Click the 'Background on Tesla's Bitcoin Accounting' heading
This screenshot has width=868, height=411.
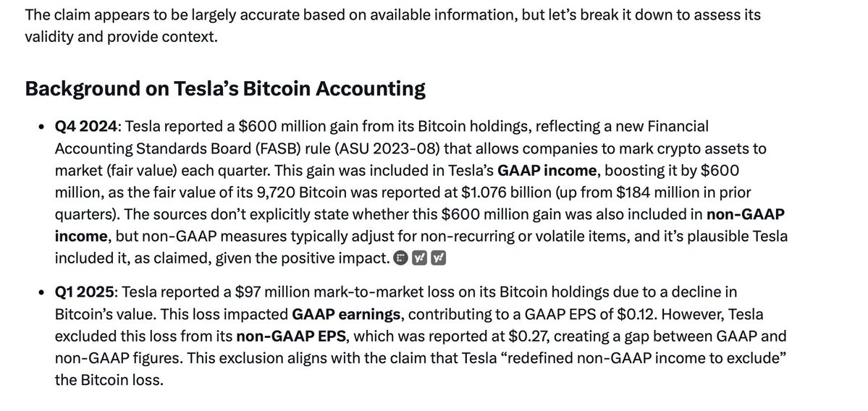click(x=225, y=88)
